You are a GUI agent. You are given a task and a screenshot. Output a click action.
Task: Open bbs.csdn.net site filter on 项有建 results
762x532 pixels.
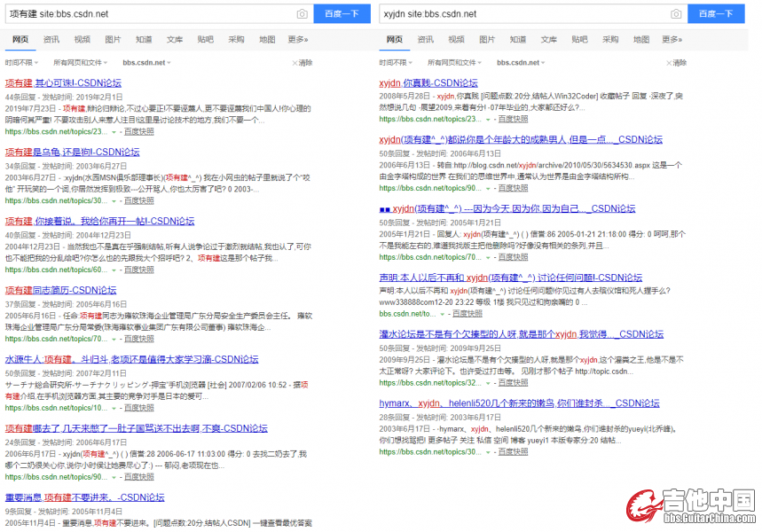click(146, 63)
